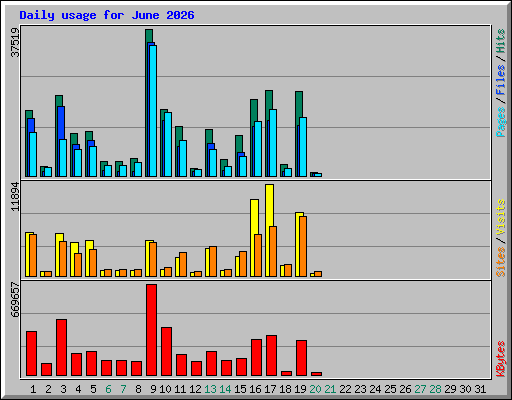
Task: Click day 1 on the x-axis
Action: click(33, 389)
